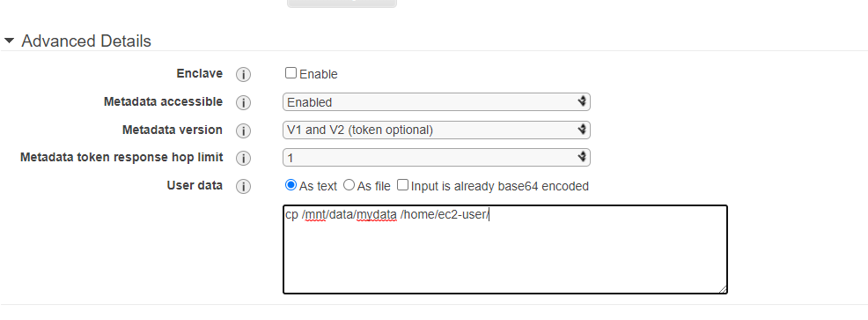Click the Metadata version label text

tap(173, 130)
